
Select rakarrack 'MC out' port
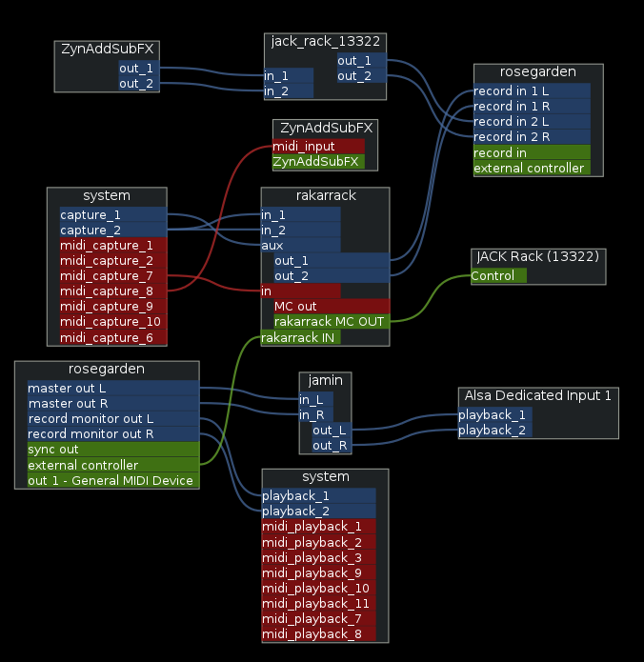(x=332, y=306)
